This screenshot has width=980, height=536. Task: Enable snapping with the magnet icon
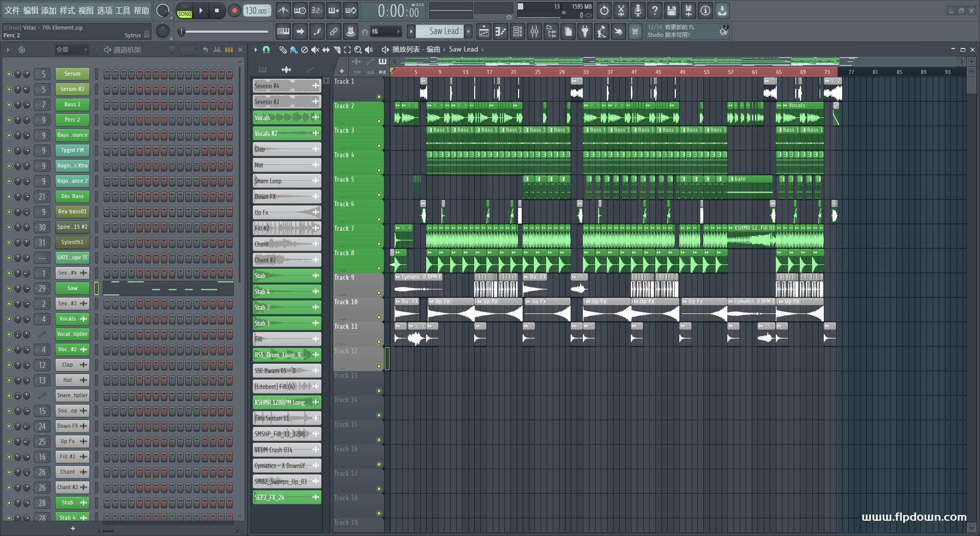(266, 50)
